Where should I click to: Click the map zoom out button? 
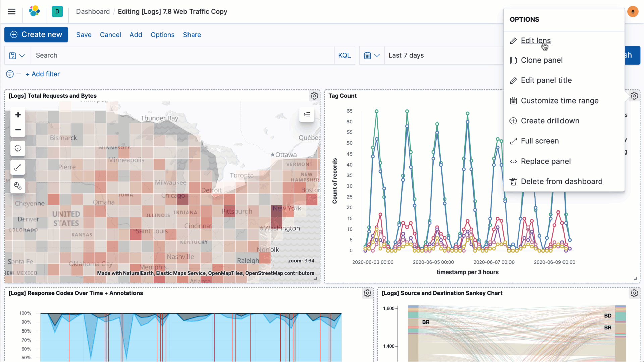(18, 129)
